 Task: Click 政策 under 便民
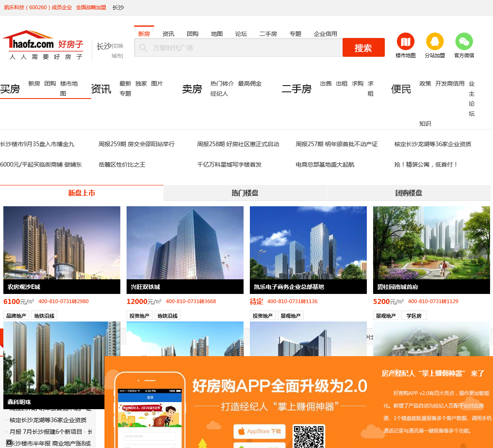(x=425, y=84)
